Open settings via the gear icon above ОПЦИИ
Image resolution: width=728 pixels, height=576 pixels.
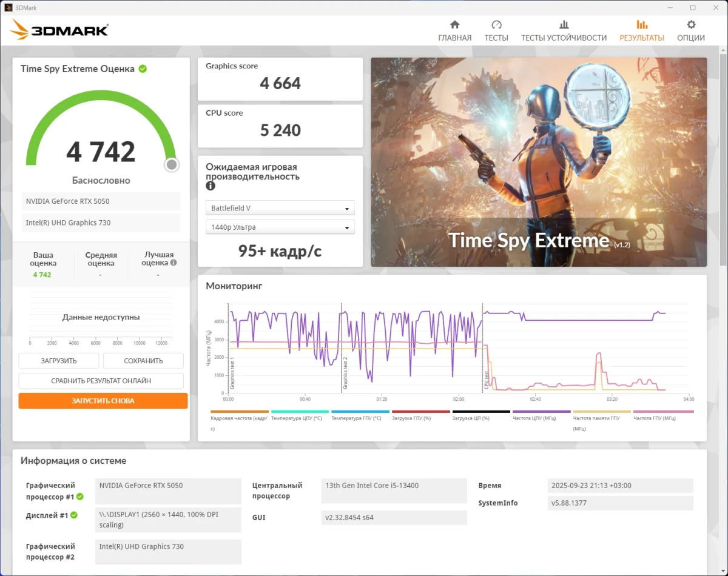click(x=690, y=24)
